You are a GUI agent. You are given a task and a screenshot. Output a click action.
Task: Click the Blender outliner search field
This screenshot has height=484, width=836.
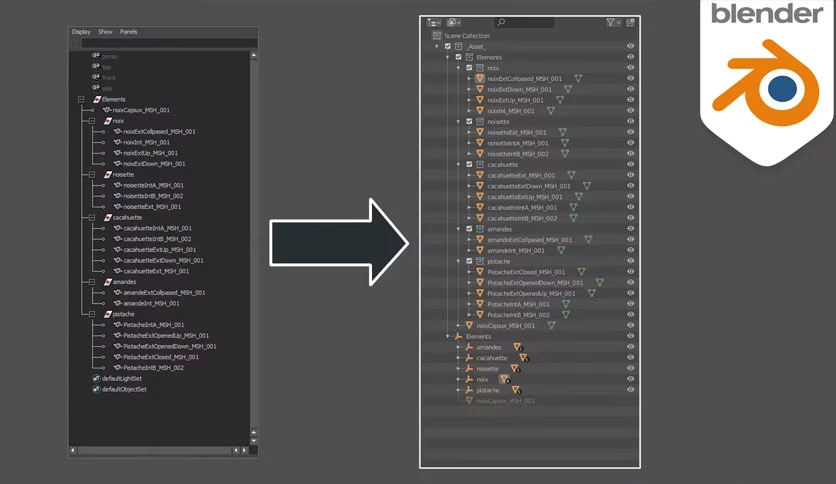click(524, 22)
